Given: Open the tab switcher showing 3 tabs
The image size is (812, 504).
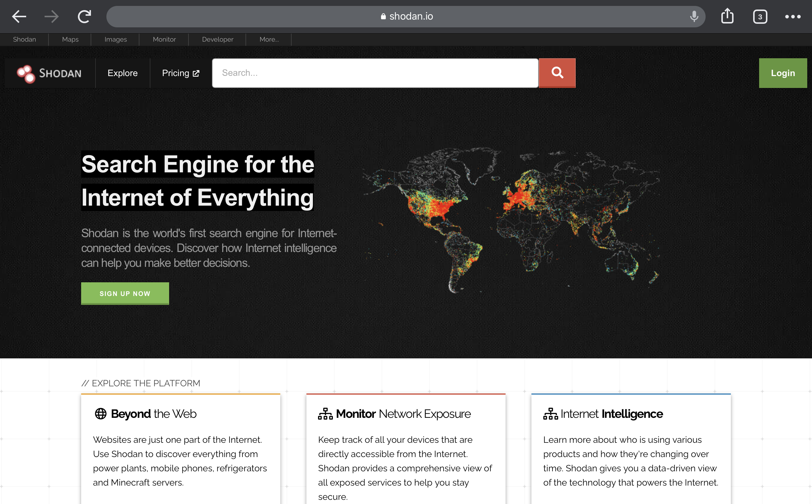Looking at the screenshot, I should click(760, 17).
